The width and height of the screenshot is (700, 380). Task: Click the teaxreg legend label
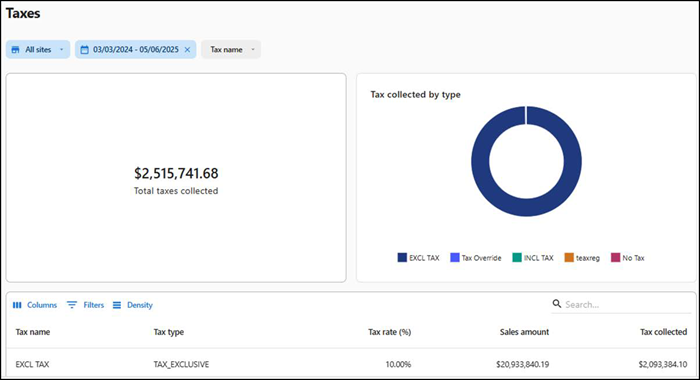tap(588, 258)
